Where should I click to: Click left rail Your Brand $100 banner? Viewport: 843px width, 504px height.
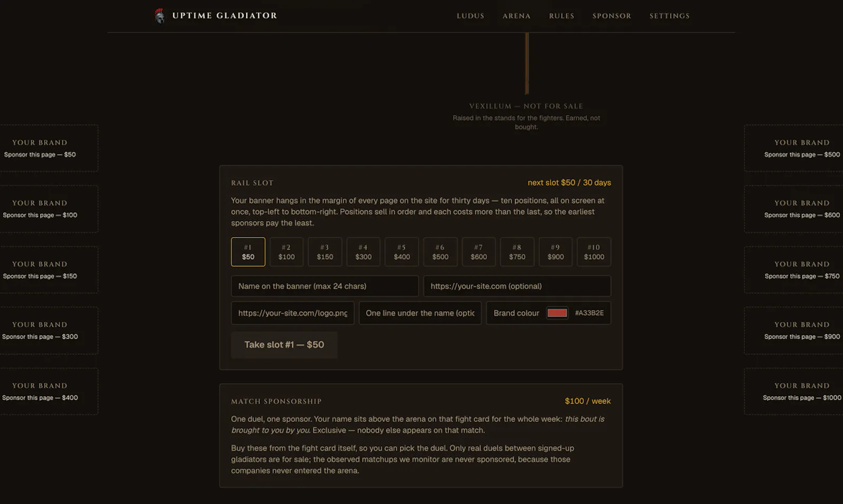[49, 209]
